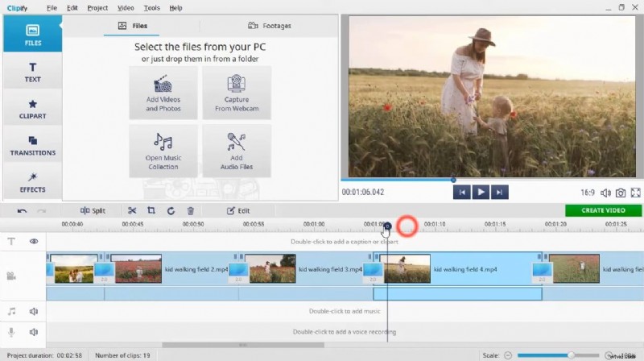Viewport: 644px width, 361px height.
Task: Delete clip with trash icon
Action: point(191,211)
